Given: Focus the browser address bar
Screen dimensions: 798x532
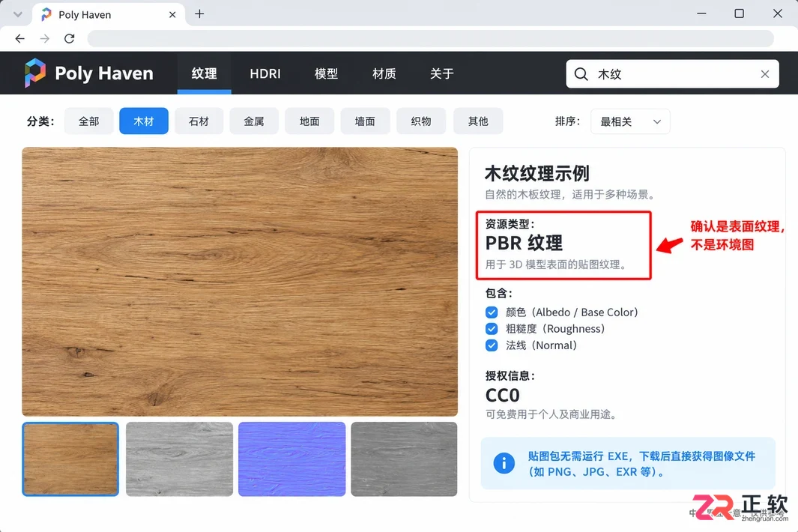Looking at the screenshot, I should pyautogui.click(x=431, y=39).
